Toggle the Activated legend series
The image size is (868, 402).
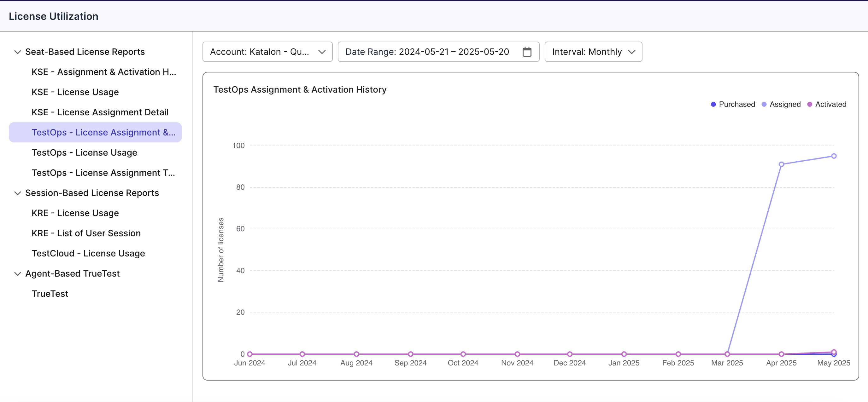click(827, 104)
